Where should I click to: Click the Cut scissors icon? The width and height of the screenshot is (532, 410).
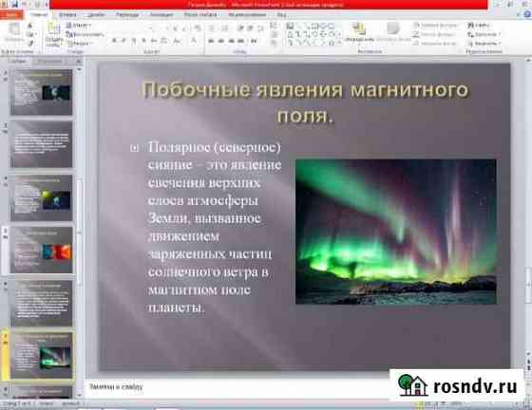coord(30,26)
